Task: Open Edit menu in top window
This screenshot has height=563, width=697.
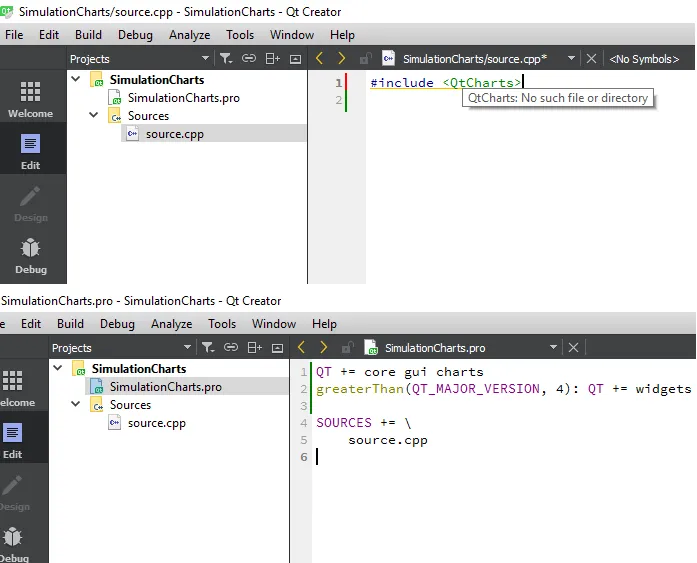Action: pos(49,35)
